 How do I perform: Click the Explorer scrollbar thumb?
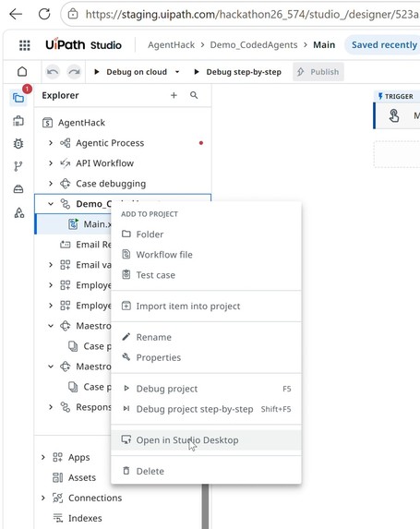(205, 507)
